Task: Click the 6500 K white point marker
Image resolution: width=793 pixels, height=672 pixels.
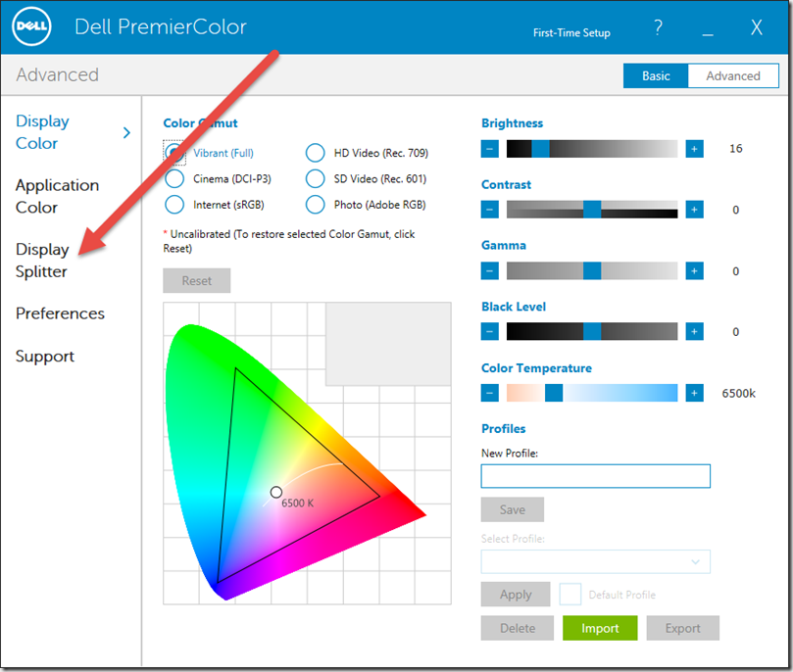Action: click(276, 492)
